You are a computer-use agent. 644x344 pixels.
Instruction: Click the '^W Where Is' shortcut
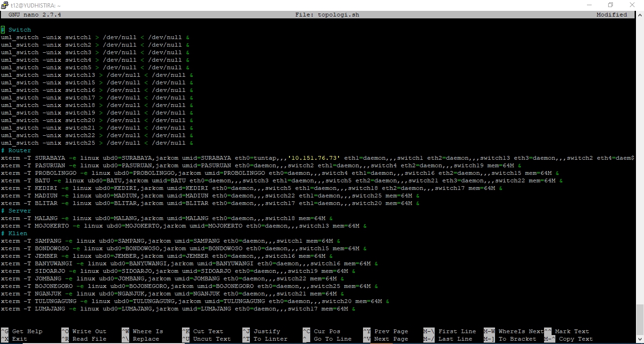point(142,331)
